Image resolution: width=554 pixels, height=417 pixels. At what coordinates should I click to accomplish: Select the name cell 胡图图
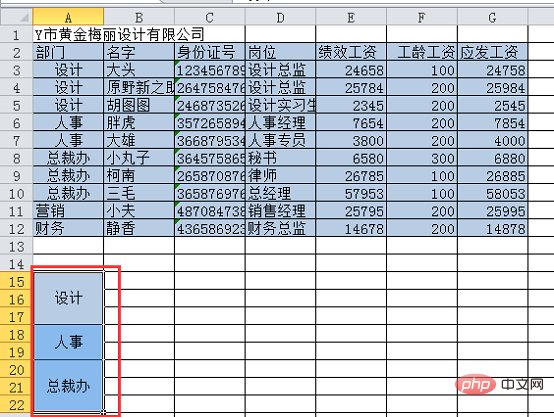pyautogui.click(x=139, y=105)
